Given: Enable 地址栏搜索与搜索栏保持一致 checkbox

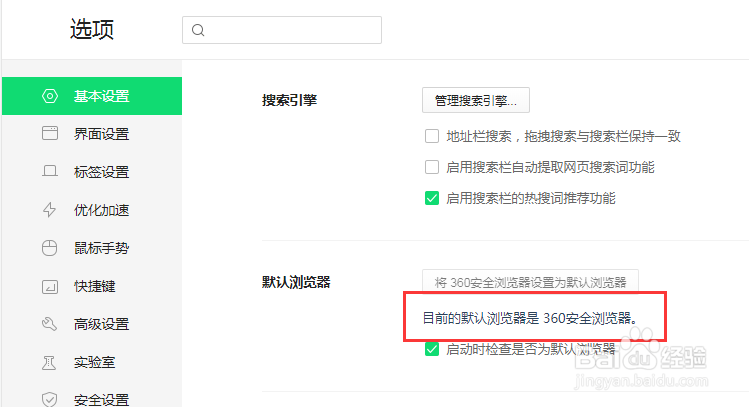Looking at the screenshot, I should pyautogui.click(x=432, y=136).
